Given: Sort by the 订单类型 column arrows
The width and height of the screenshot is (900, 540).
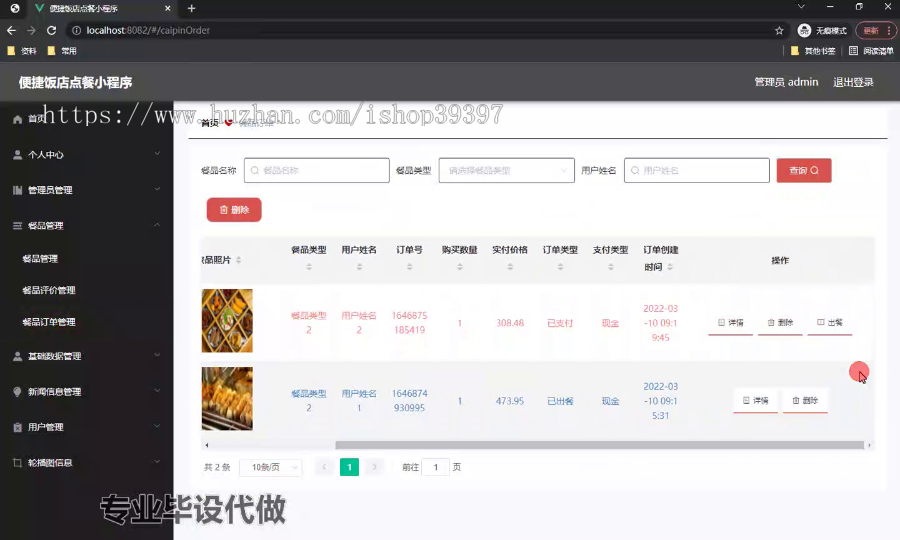Looking at the screenshot, I should pos(560,267).
